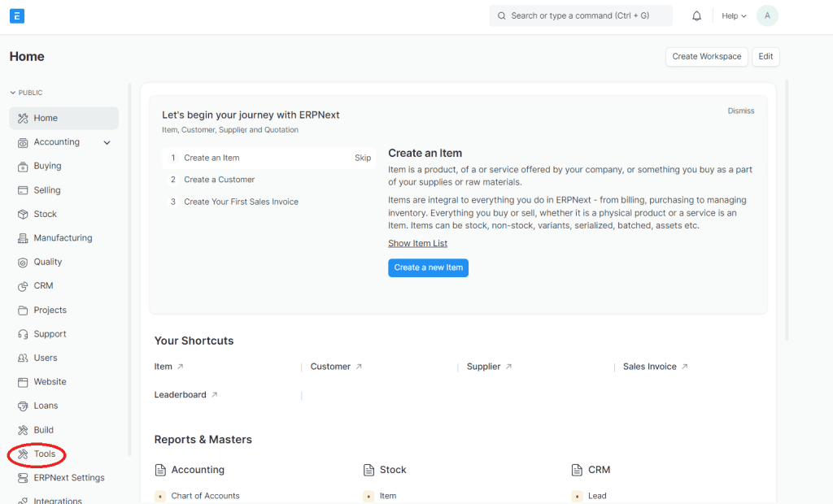Click the Create Workspace button
Viewport: 833px width, 504px height.
click(706, 56)
